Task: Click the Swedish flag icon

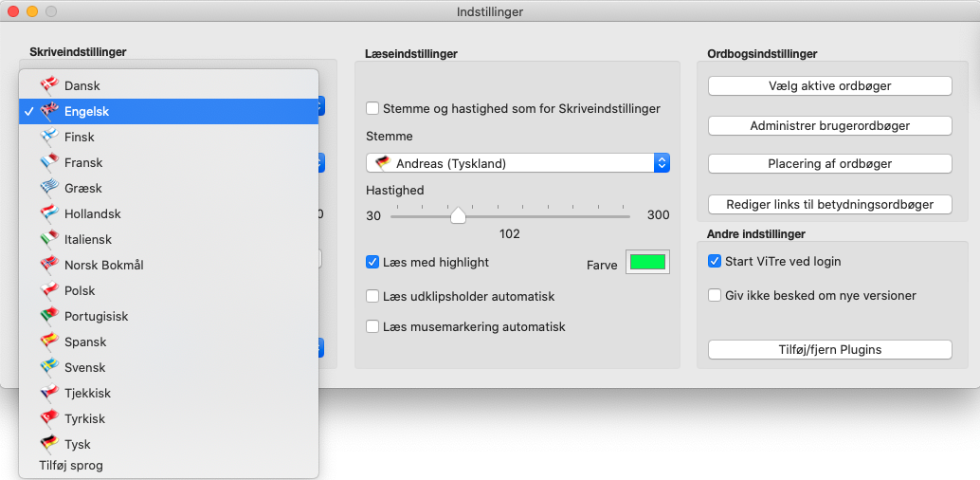Action: [49, 367]
